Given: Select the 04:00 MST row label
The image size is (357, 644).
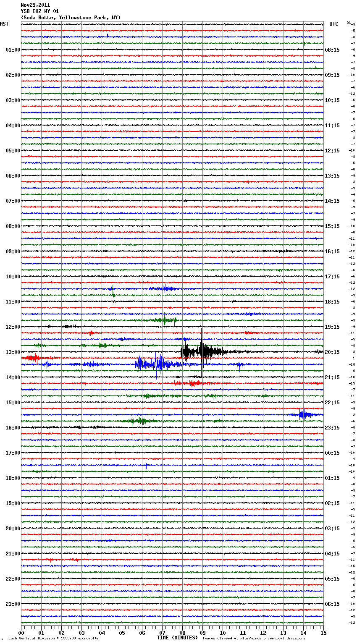Looking at the screenshot, I should click(x=13, y=126).
